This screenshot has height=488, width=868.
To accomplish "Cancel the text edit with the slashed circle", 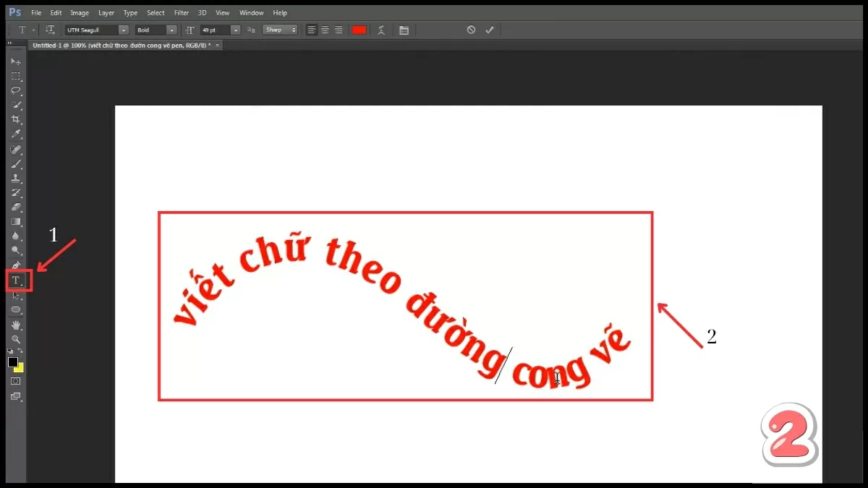I will point(471,30).
